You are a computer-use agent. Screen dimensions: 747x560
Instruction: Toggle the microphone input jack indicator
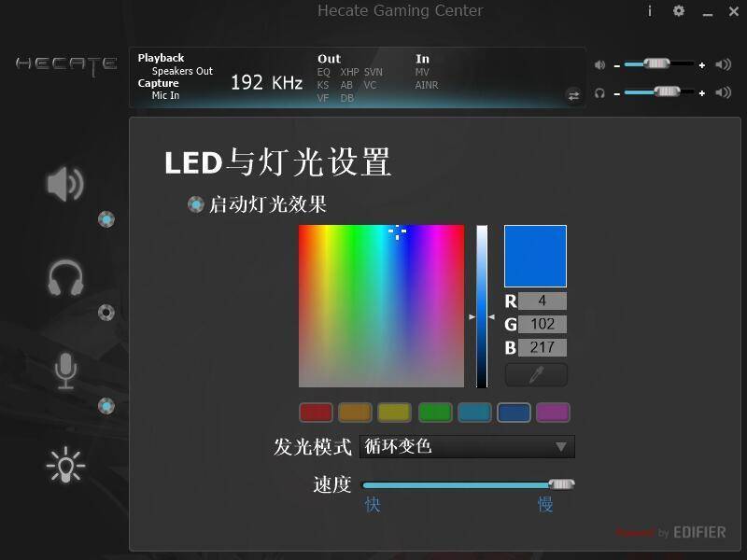106,406
